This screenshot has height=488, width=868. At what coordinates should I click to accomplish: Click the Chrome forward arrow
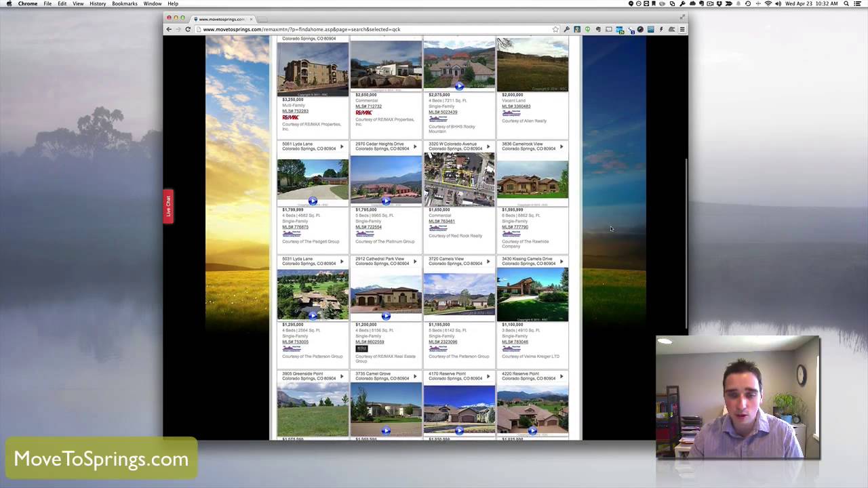[x=178, y=29]
